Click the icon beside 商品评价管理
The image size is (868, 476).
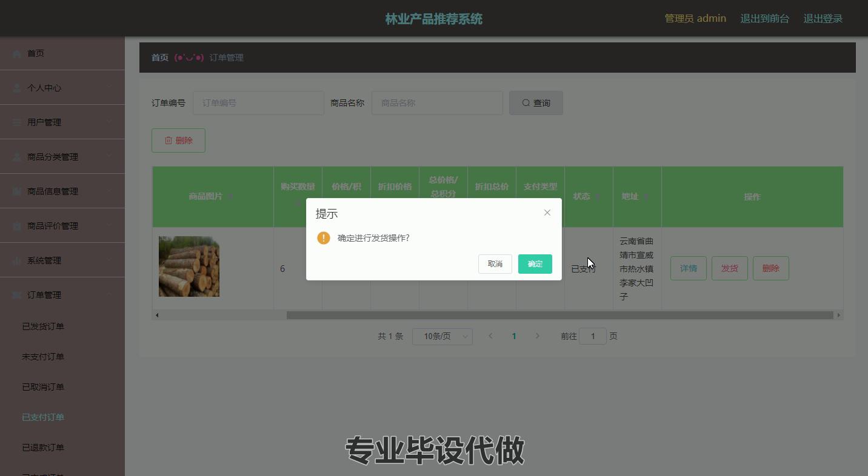point(17,226)
